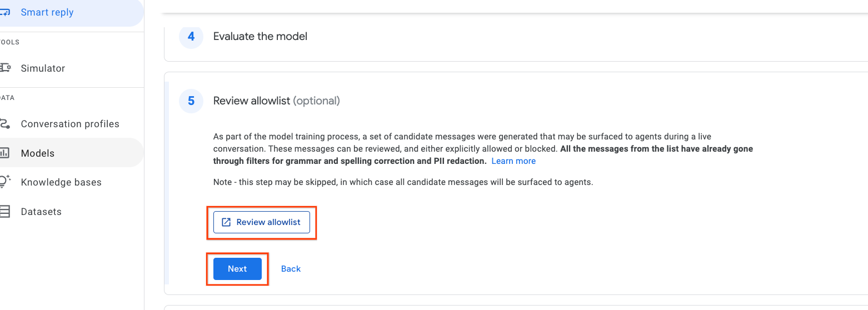Click the Conversation profiles icon
The height and width of the screenshot is (310, 868).
pos(4,123)
